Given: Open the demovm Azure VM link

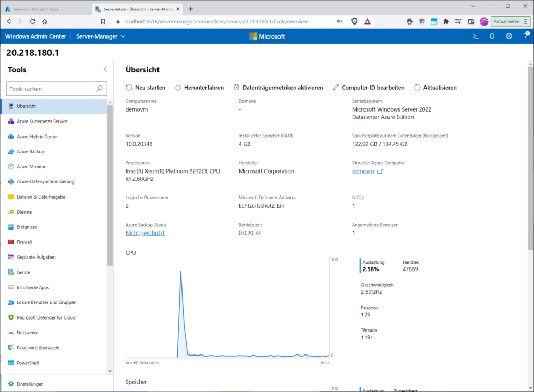Looking at the screenshot, I should (363, 171).
